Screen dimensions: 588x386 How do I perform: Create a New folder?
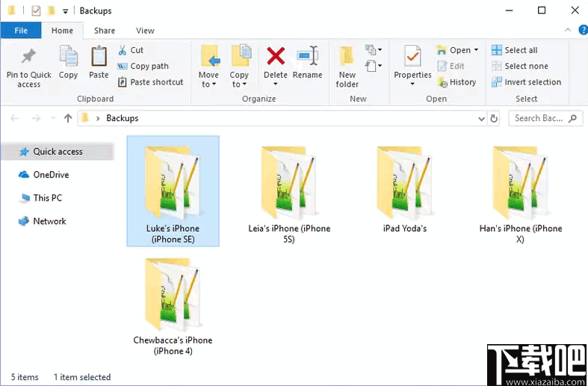coord(347,67)
